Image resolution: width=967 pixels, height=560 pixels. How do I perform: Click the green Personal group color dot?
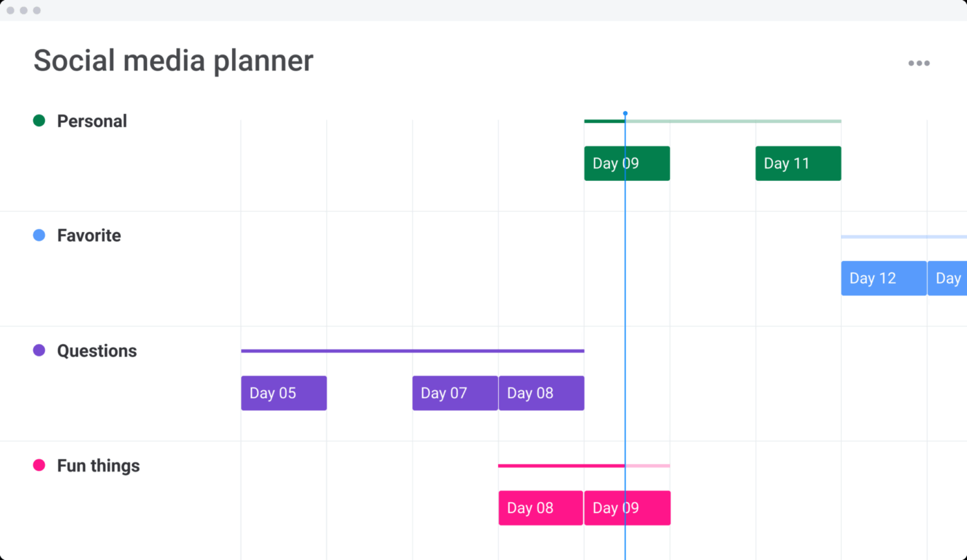(x=39, y=120)
